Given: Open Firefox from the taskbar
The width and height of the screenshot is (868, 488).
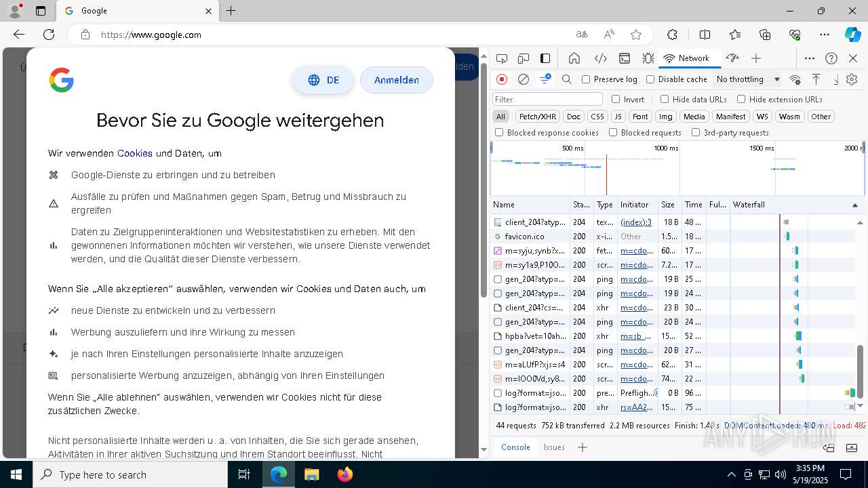Looking at the screenshot, I should (x=345, y=474).
